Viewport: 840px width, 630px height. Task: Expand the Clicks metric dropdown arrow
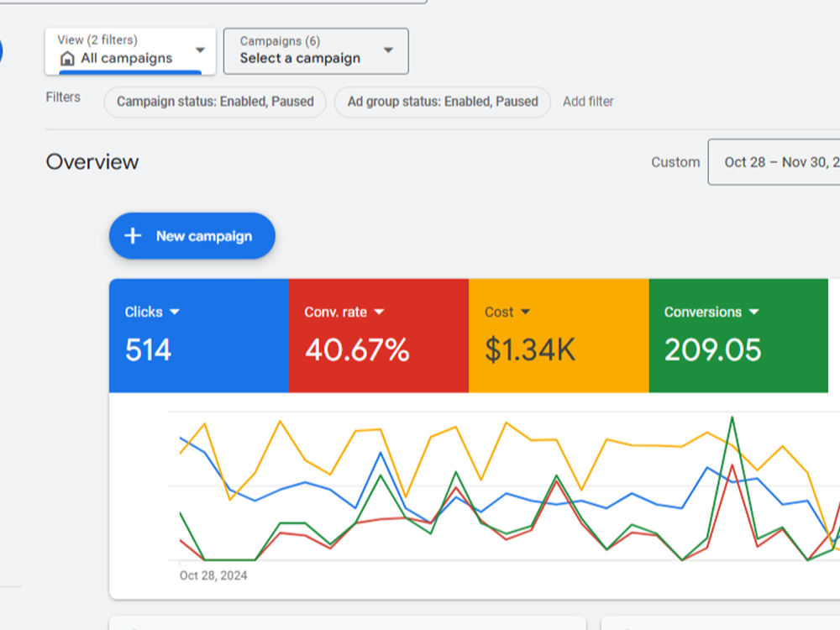pyautogui.click(x=175, y=312)
